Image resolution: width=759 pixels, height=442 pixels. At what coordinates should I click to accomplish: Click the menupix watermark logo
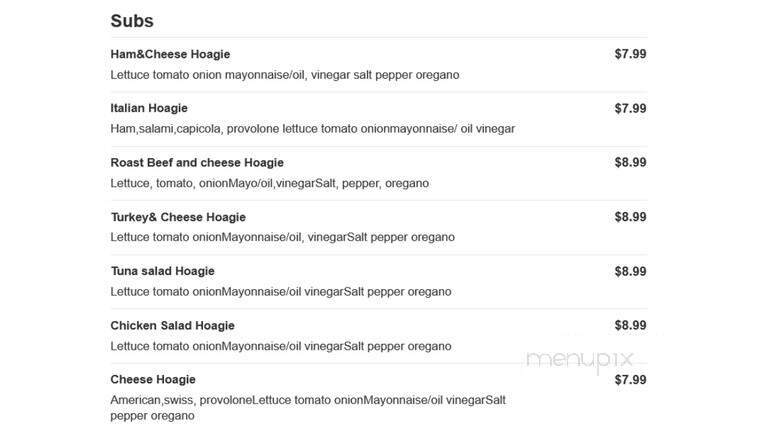(x=580, y=361)
